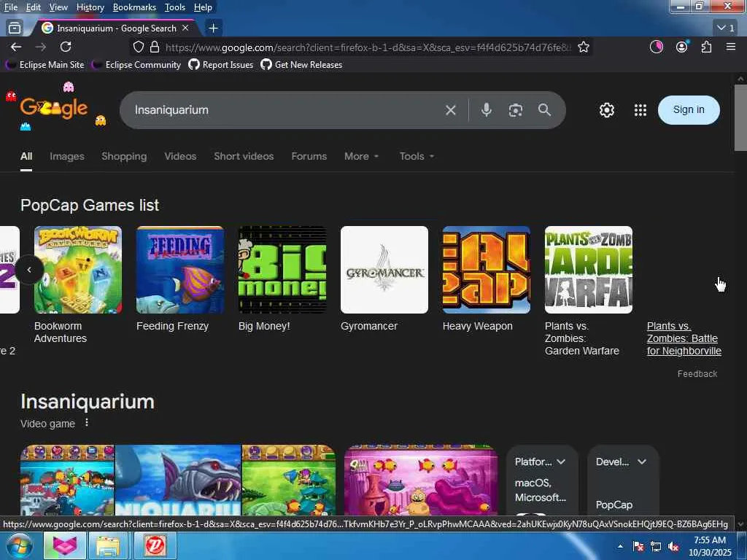The height and width of the screenshot is (560, 747).
Task: Open a new tab with plus
Action: (x=214, y=28)
